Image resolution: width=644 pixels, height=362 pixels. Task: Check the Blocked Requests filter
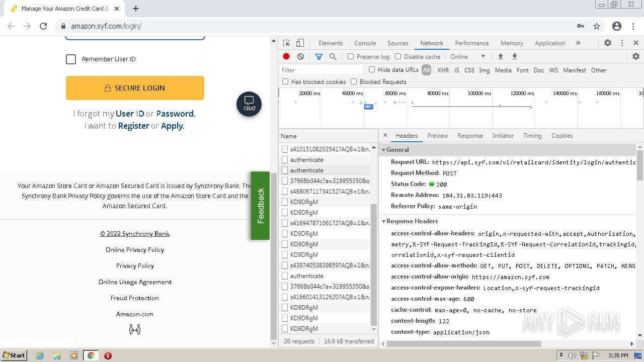coord(354,81)
